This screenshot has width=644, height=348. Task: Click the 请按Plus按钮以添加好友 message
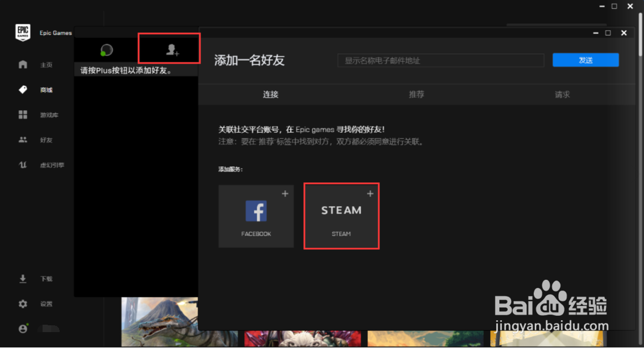(x=126, y=70)
